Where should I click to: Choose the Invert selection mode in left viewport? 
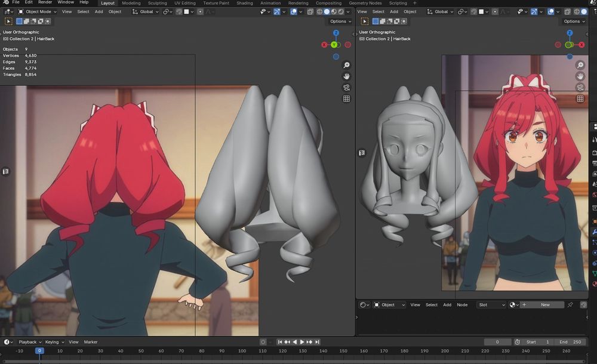(41, 21)
